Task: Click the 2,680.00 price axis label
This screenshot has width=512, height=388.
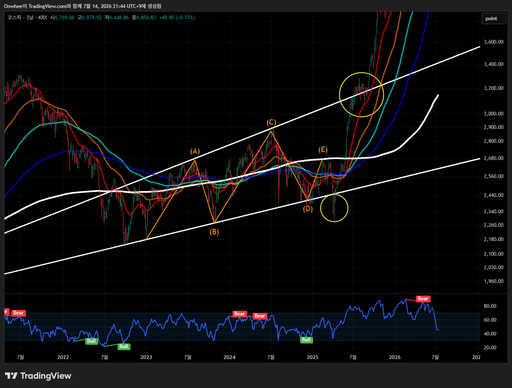Action: coord(494,158)
